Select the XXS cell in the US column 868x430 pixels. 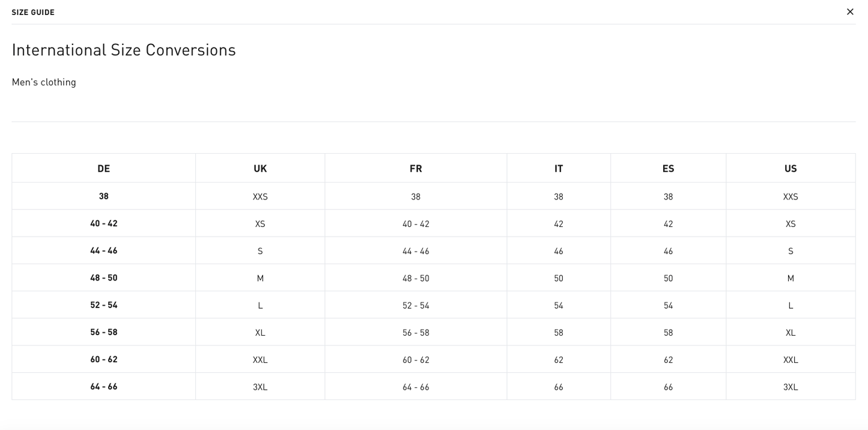[x=791, y=197]
